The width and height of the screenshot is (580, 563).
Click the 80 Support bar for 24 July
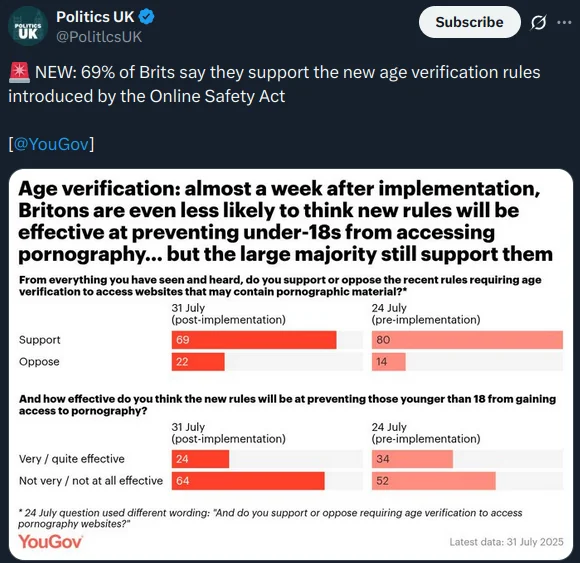pos(467,340)
